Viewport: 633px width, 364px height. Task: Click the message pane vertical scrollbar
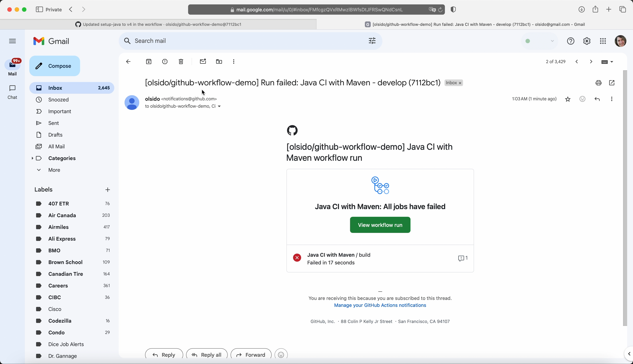coord(625,198)
